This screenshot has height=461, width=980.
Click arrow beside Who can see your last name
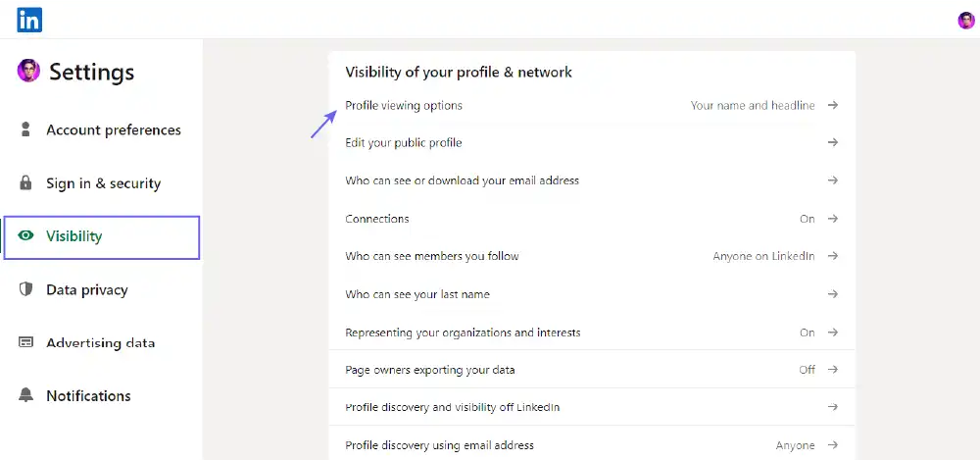832,294
